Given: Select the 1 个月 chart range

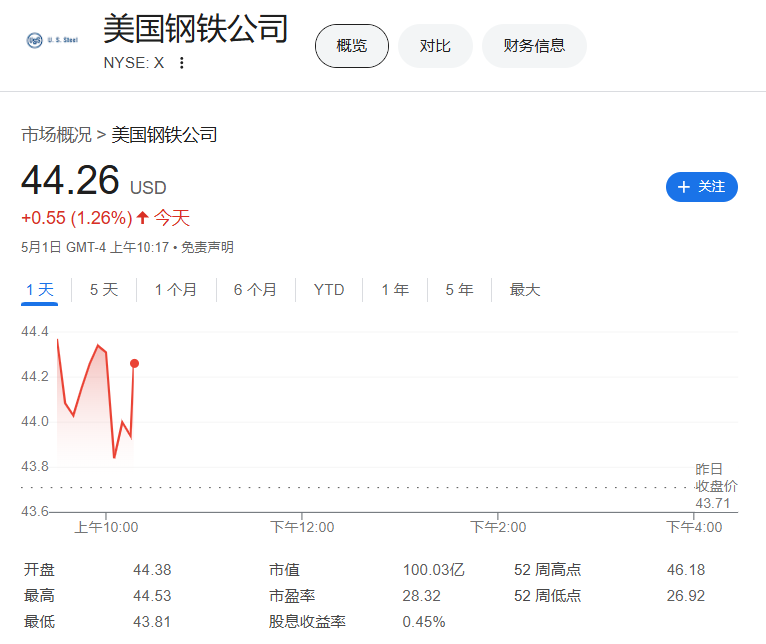Looking at the screenshot, I should click(176, 290).
